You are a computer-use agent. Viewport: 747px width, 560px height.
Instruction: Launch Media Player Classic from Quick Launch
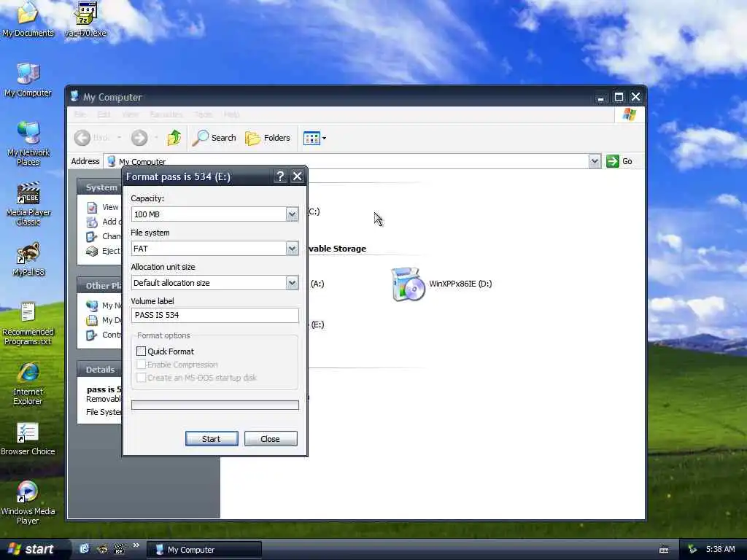click(x=119, y=549)
